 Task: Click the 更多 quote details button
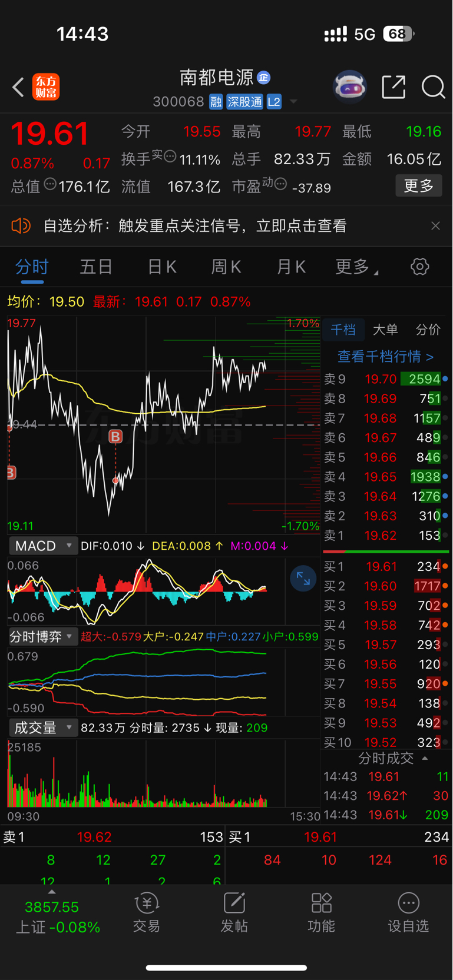pyautogui.click(x=418, y=186)
